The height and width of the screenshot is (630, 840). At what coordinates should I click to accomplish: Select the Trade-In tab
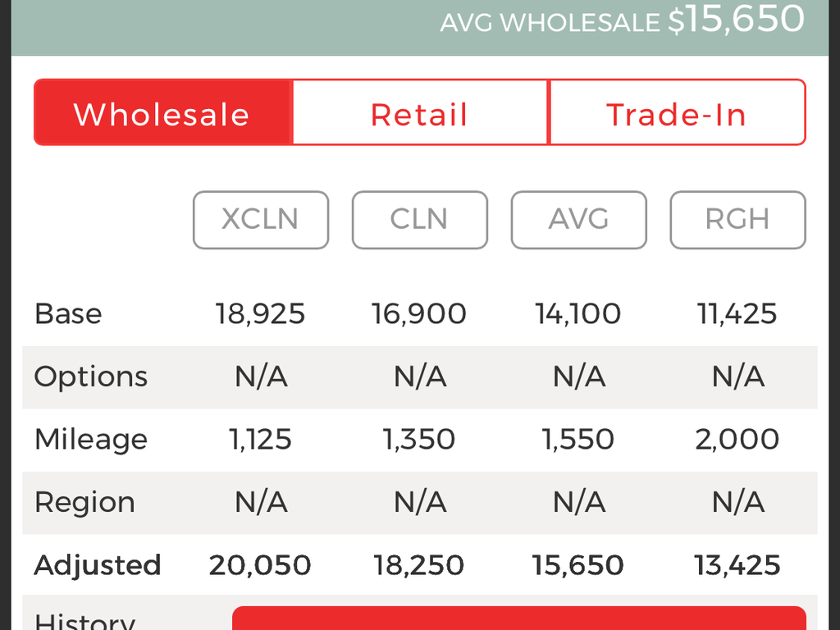677,112
